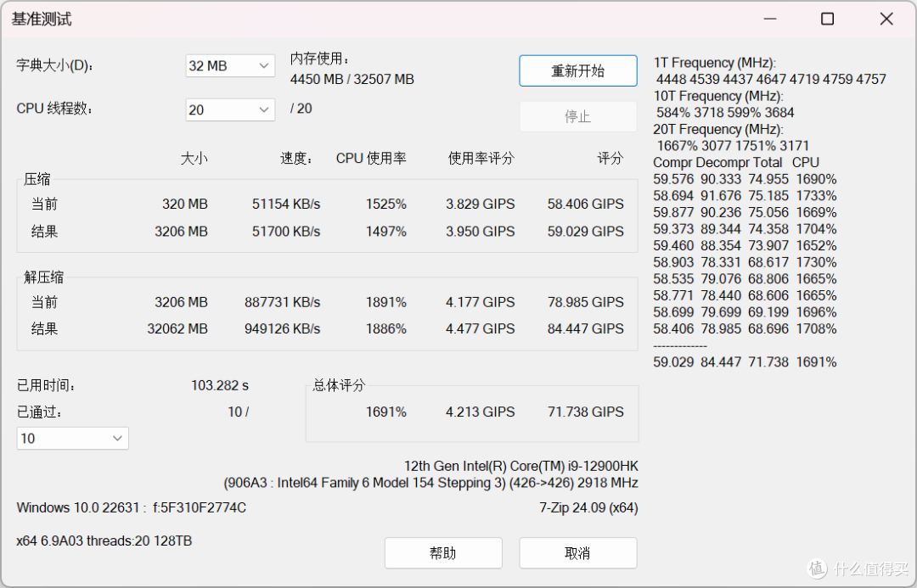Image resolution: width=917 pixels, height=588 pixels.
Task: Open the dictionary size dropdown showing 32 MB
Action: [229, 66]
